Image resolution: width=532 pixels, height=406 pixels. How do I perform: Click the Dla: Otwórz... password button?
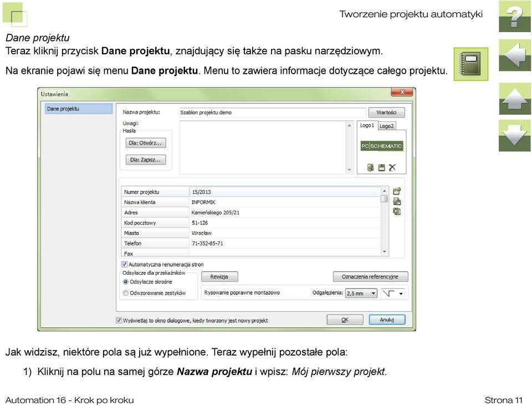[x=146, y=143]
